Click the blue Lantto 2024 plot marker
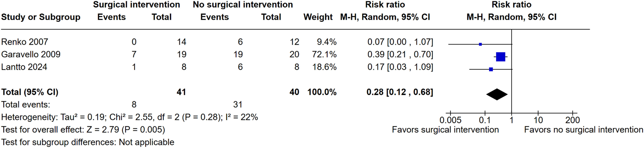The height and width of the screenshot is (148, 644). (491, 69)
